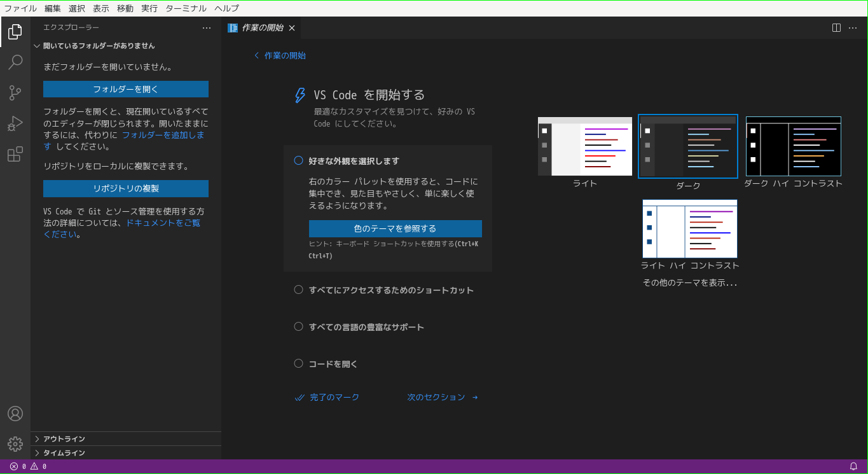Choose the ダーク ハイ コントラスト theme thumbnail

(x=794, y=146)
